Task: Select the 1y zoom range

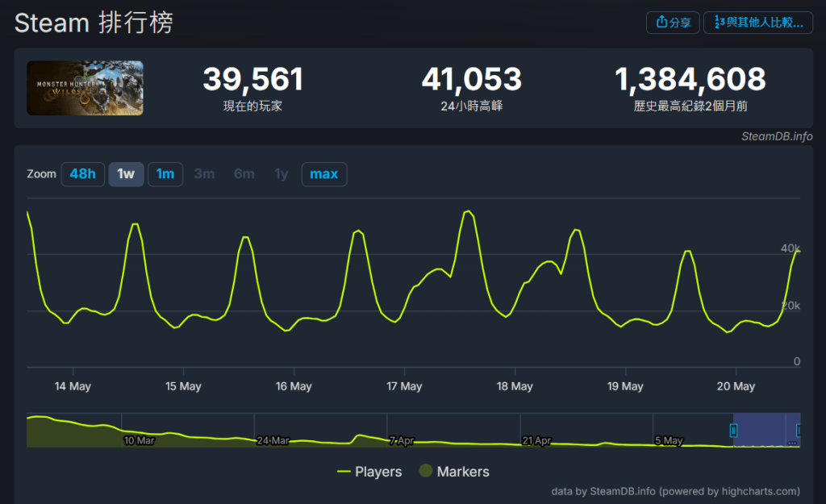Action: pyautogui.click(x=282, y=174)
